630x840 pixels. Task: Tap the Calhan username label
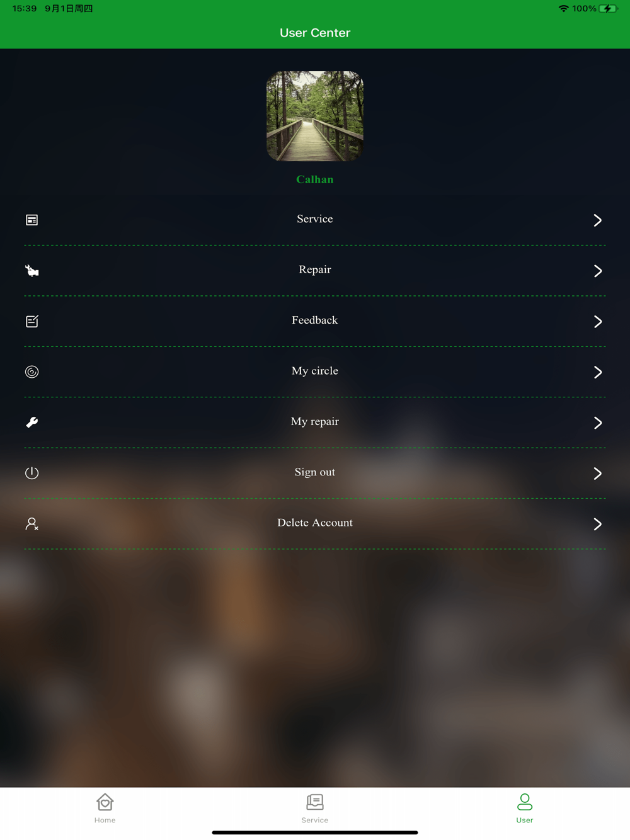click(315, 179)
